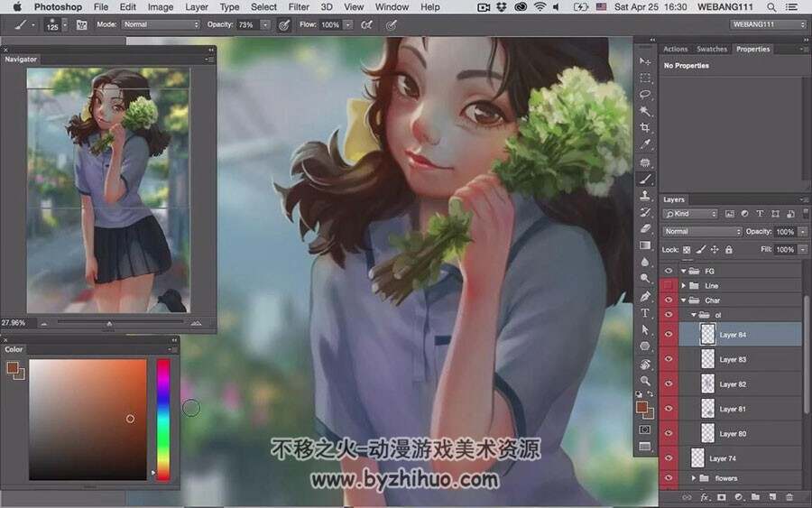Collapse the Char group
Image resolution: width=812 pixels, height=508 pixels.
click(684, 300)
